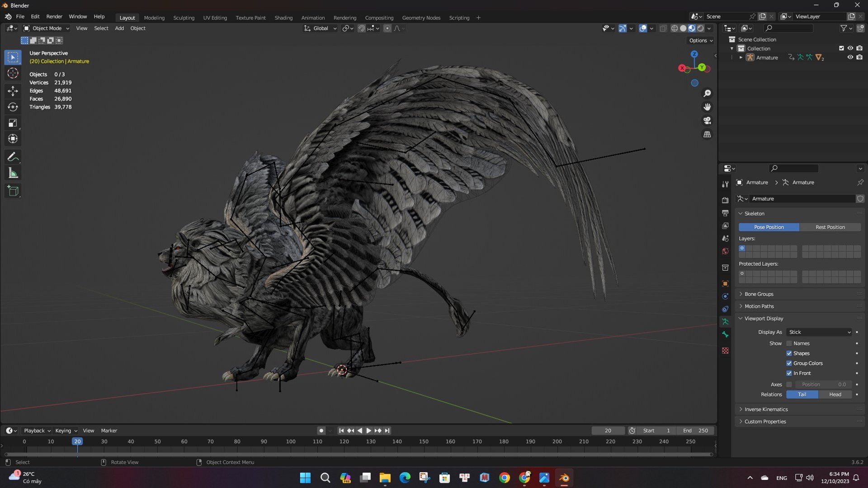Toggle camera view icon
The width and height of the screenshot is (868, 488).
click(x=707, y=121)
